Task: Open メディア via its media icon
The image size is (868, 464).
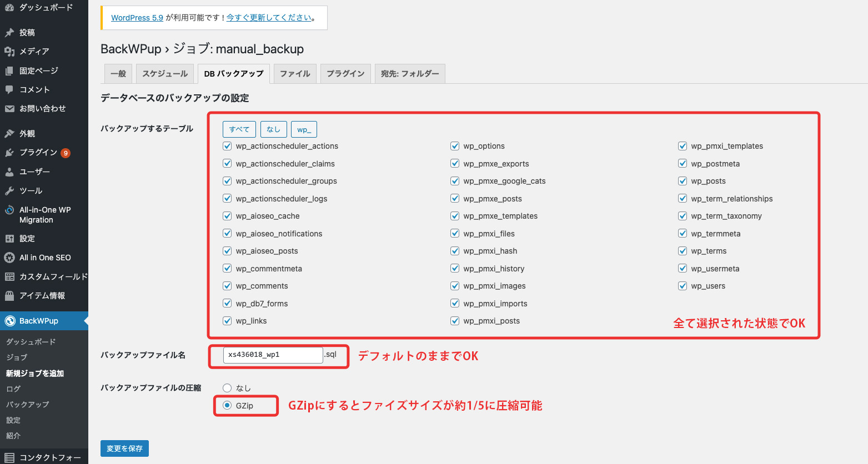Action: pyautogui.click(x=9, y=52)
